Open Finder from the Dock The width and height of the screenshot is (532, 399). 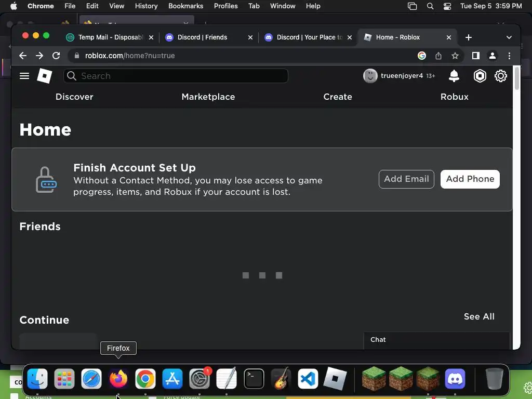(x=37, y=378)
